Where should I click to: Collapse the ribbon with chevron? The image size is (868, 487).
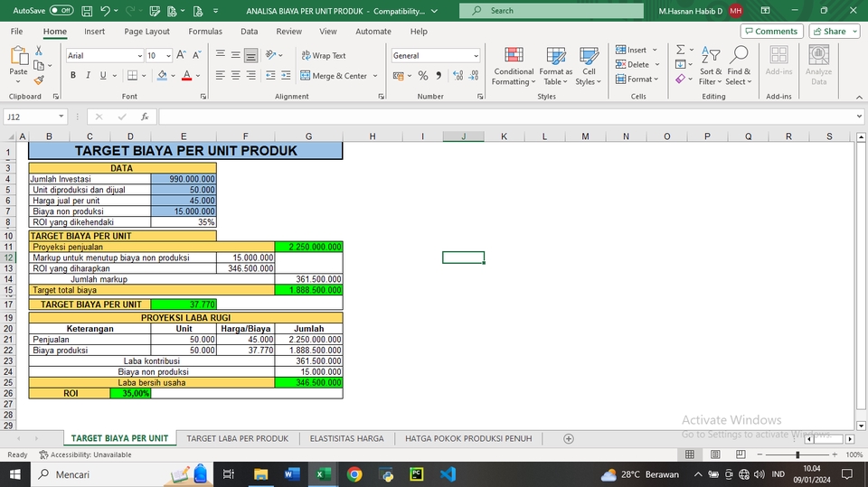coord(859,97)
